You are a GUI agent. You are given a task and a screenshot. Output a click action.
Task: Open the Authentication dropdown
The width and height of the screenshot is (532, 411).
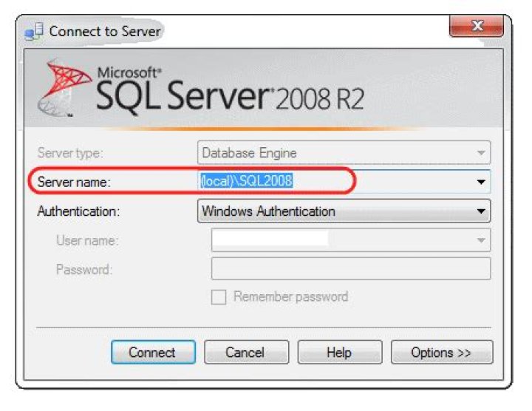pyautogui.click(x=344, y=211)
